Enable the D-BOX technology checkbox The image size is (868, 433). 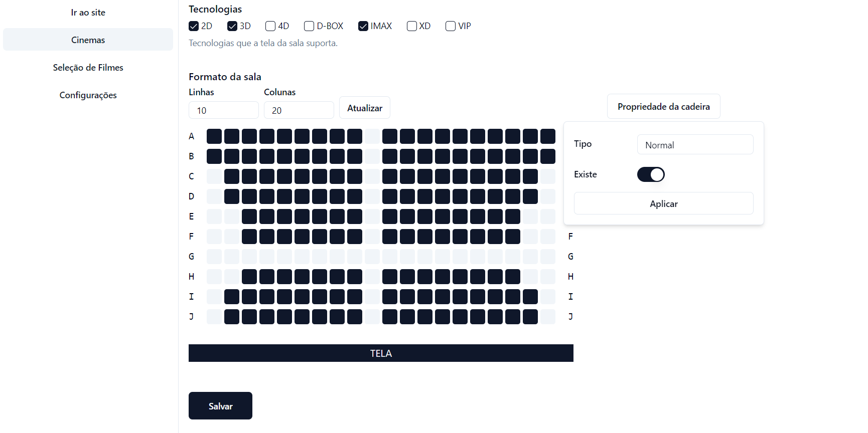[x=309, y=26]
